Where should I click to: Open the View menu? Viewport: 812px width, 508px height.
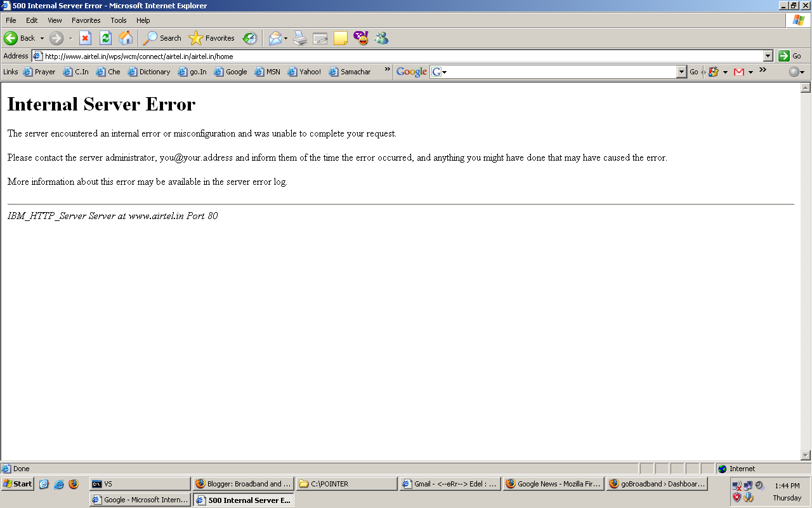point(55,20)
